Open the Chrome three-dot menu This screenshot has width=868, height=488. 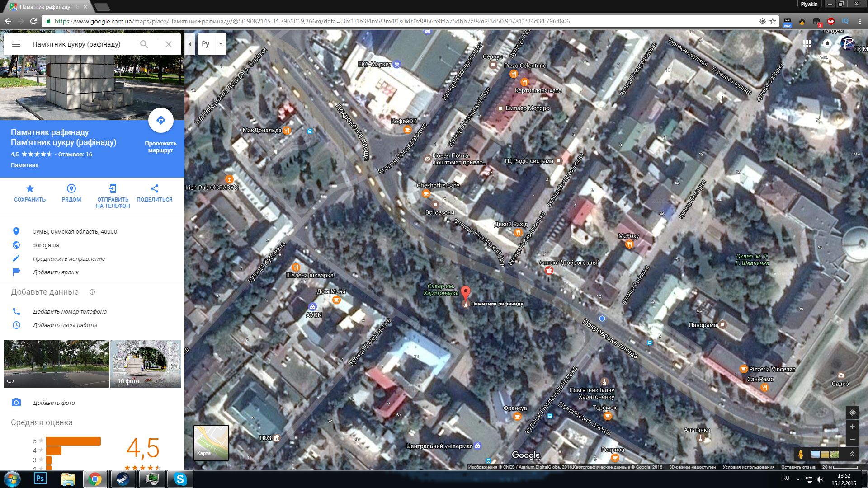860,21
